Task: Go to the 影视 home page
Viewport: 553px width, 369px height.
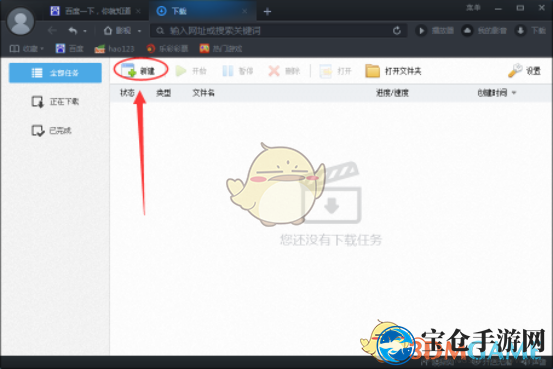Action: pyautogui.click(x=118, y=31)
